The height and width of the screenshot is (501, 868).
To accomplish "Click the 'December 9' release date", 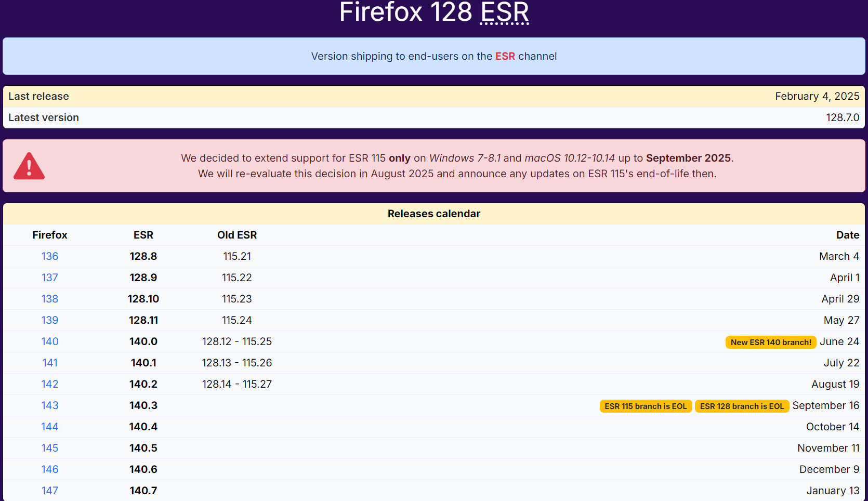I will click(x=830, y=469).
